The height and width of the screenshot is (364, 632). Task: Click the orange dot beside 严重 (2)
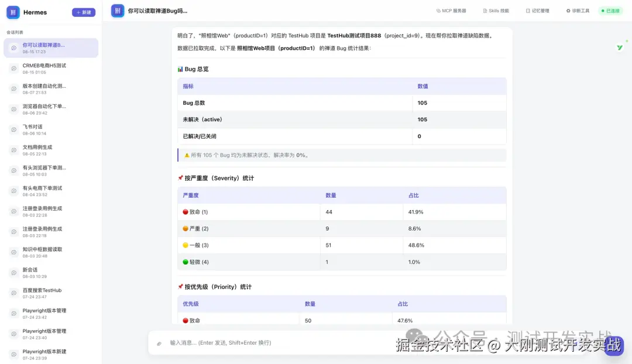[x=186, y=229]
